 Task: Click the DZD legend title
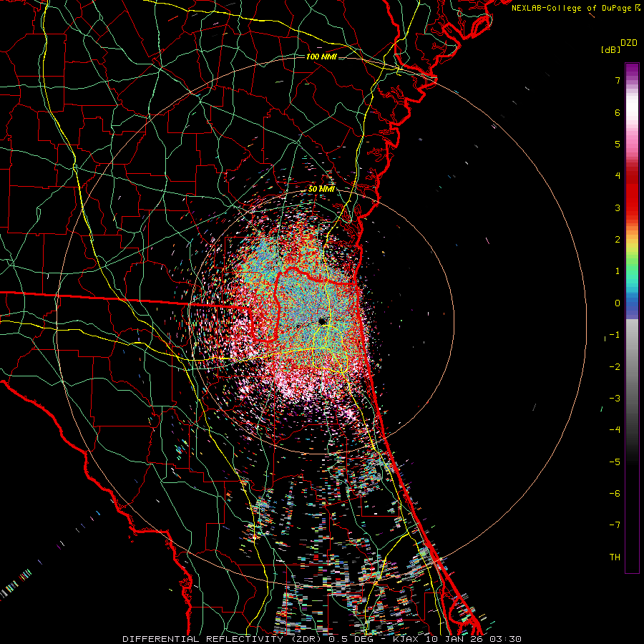coord(629,43)
